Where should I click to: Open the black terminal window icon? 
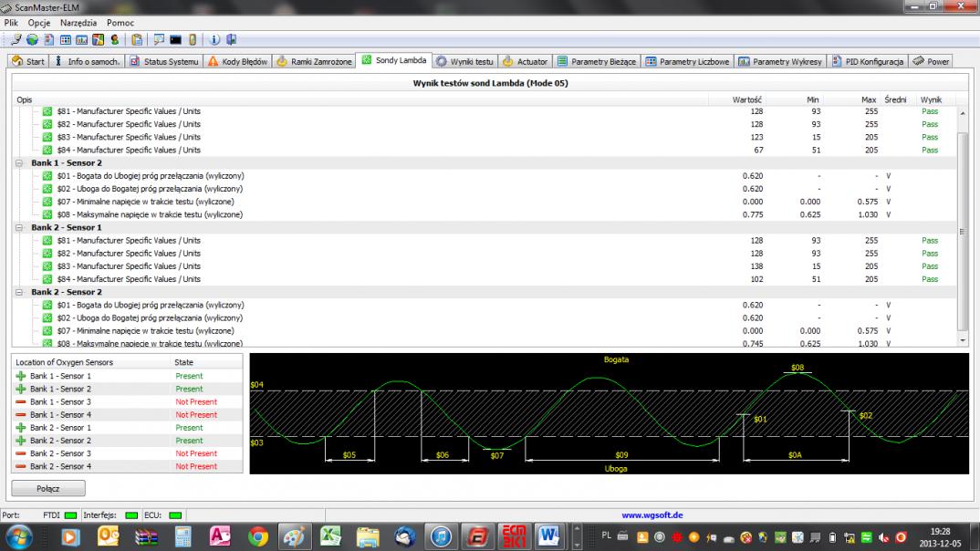tap(175, 39)
